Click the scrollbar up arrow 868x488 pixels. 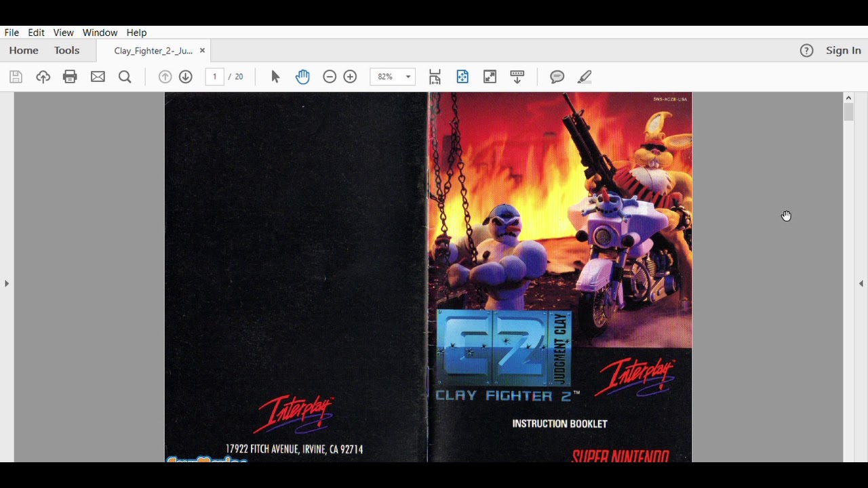[x=848, y=98]
